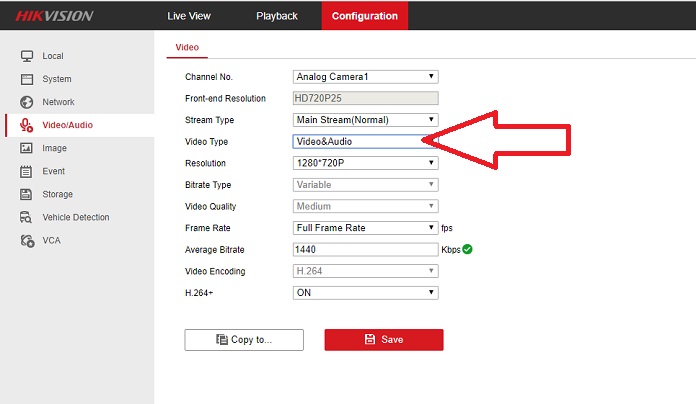Click the System icon in sidebar
Screen dimensions: 696x404
point(27,79)
